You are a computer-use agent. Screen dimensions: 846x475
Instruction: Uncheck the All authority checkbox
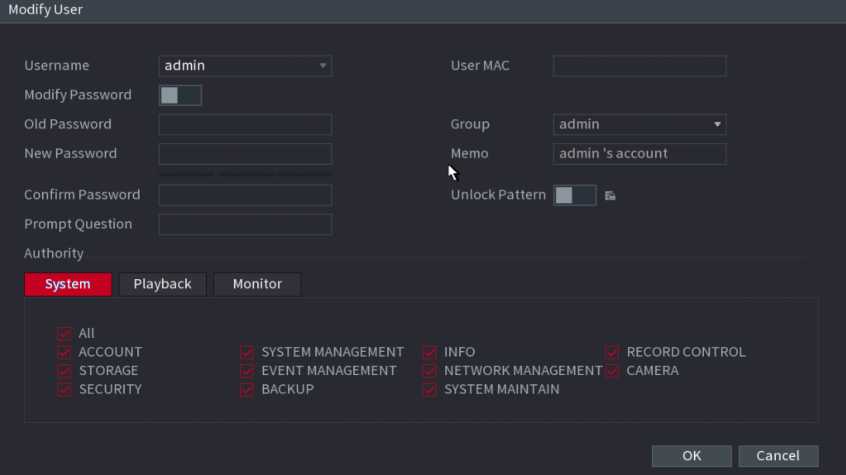[65, 334]
